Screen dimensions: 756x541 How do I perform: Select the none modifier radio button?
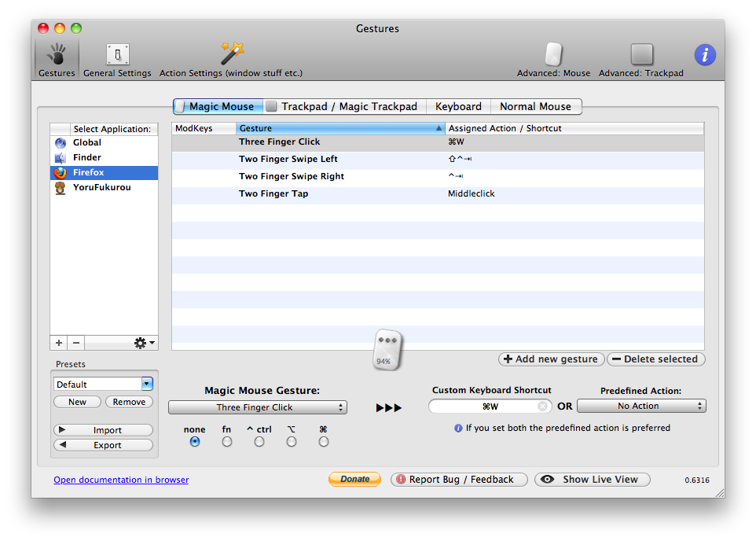[x=195, y=442]
